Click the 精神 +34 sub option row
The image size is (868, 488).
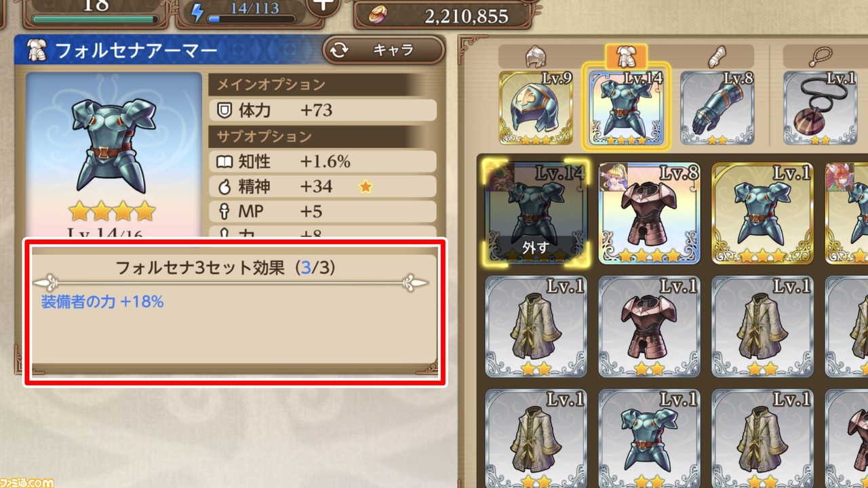coord(322,186)
